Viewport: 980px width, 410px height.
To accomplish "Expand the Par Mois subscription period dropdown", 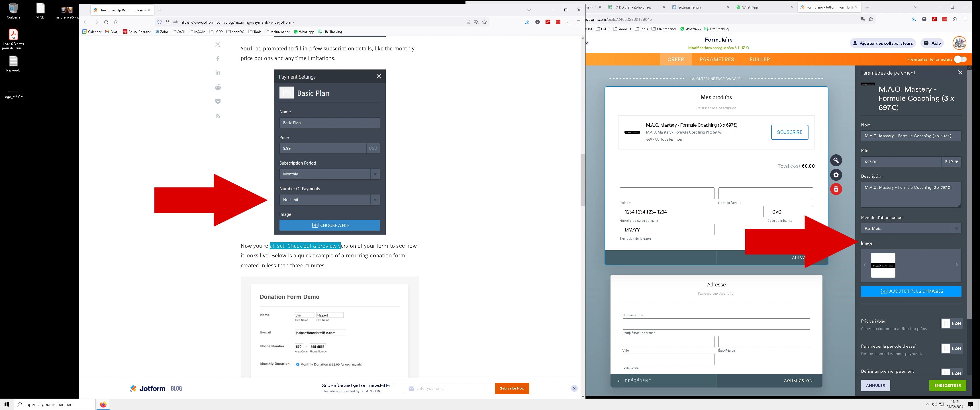I will [x=957, y=228].
